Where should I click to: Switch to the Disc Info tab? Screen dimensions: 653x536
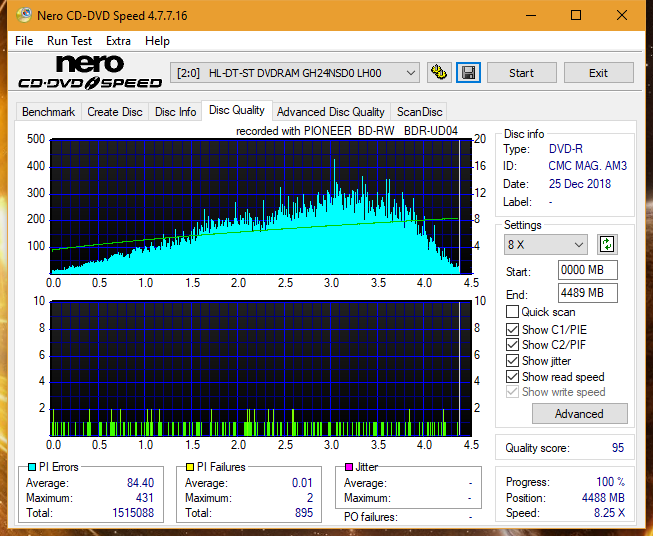[175, 112]
